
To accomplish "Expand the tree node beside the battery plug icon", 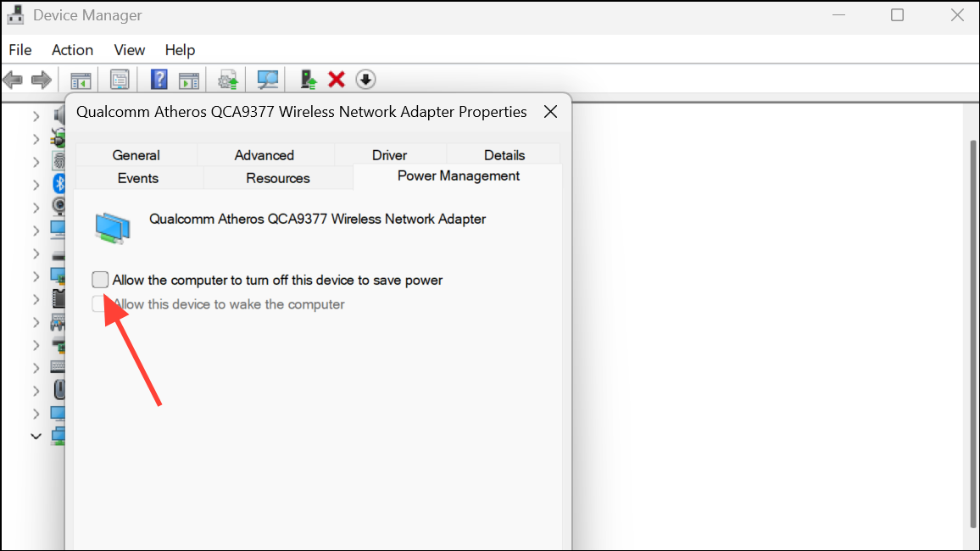I will tap(36, 139).
